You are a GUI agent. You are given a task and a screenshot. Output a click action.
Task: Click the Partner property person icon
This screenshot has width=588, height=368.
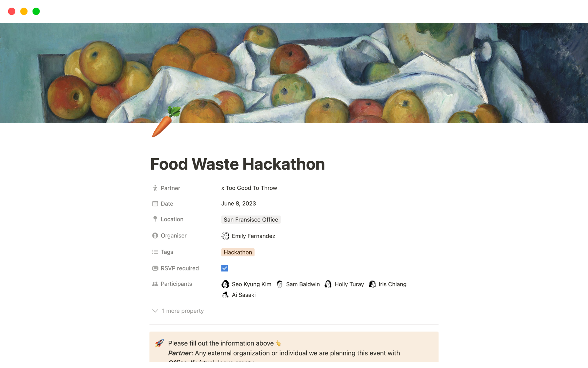(x=155, y=188)
